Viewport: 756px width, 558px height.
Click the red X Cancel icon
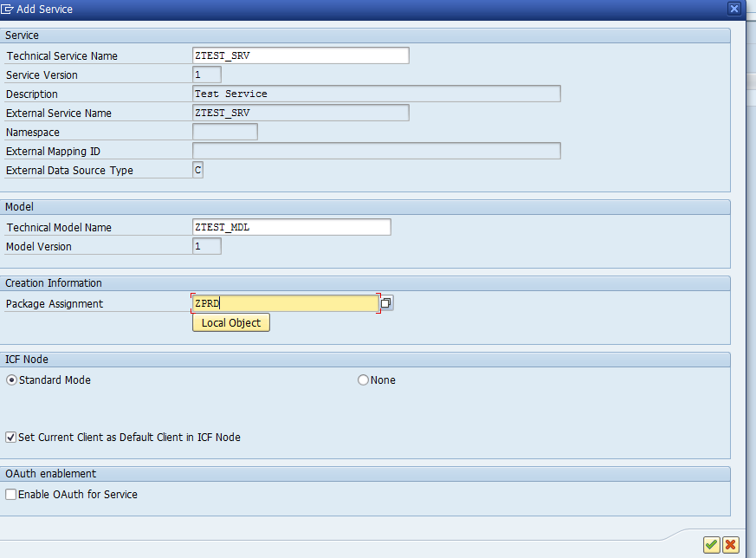coord(731,544)
